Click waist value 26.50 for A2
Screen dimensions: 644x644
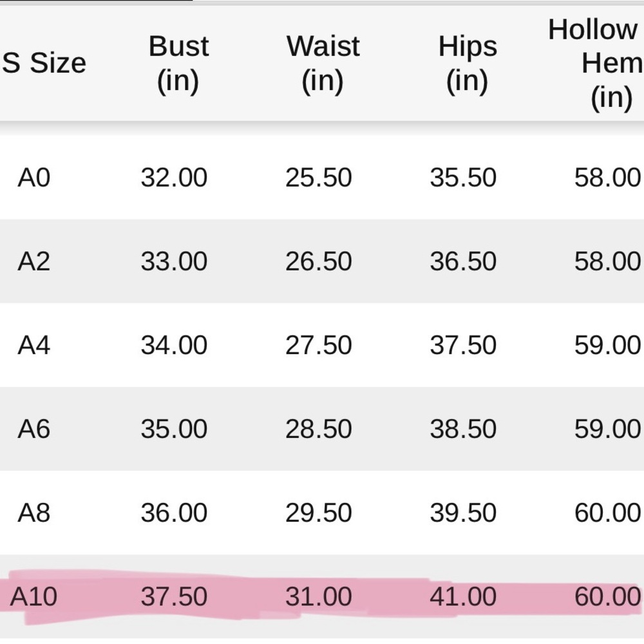point(319,261)
